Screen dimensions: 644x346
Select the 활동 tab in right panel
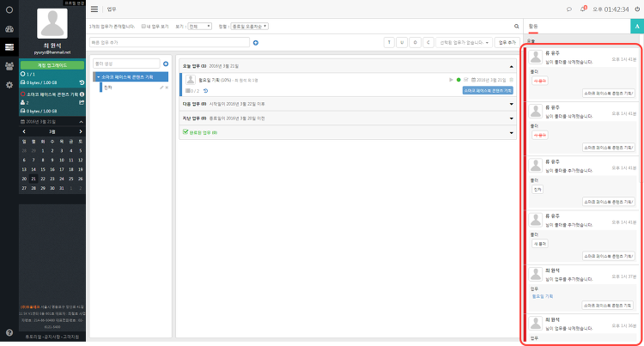pos(533,27)
